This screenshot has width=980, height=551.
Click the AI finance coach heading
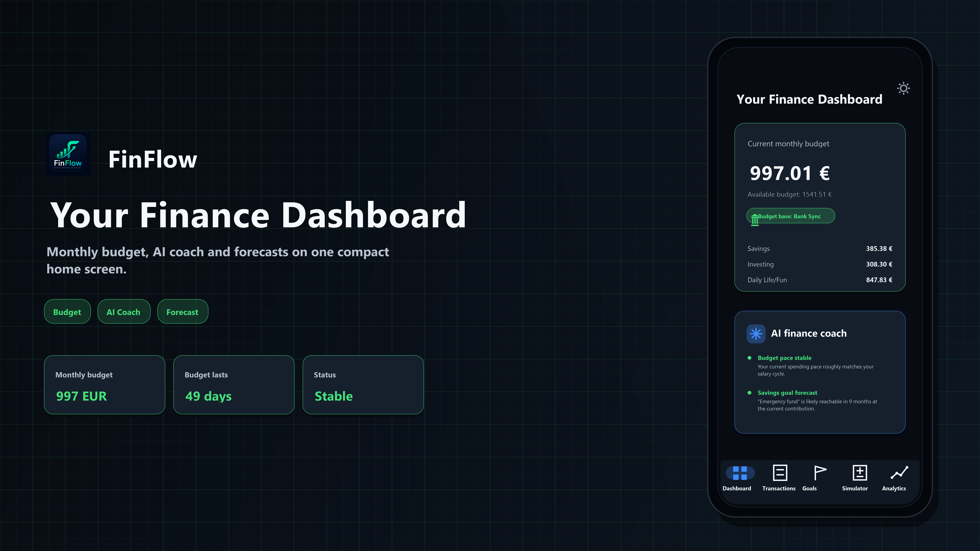pos(809,333)
